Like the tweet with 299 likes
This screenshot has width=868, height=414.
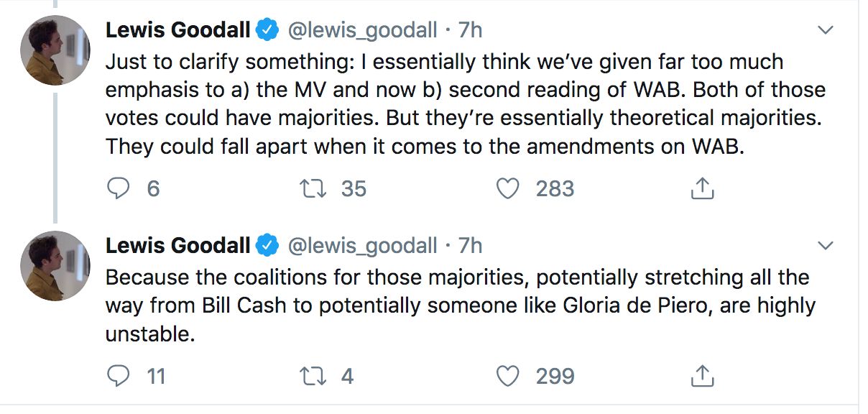[508, 375]
